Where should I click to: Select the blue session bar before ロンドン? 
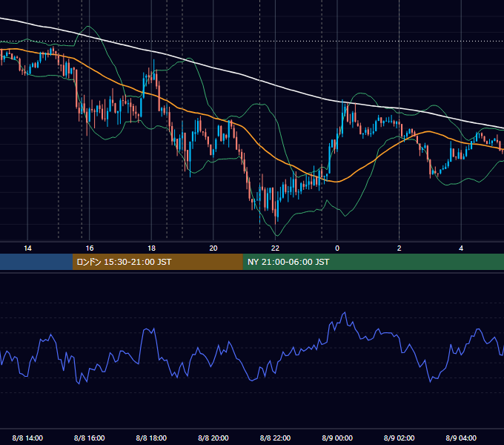(x=36, y=262)
